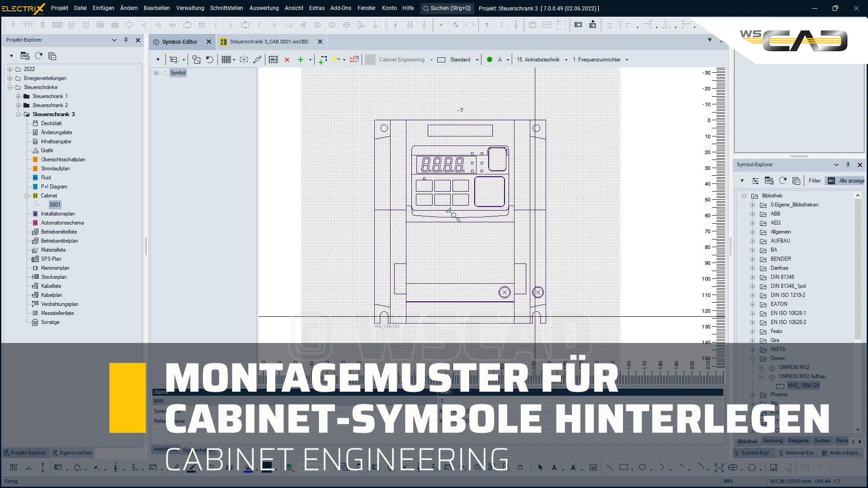
Task: Select the measuring/pin tool next to the grid icons
Action: coord(257,59)
